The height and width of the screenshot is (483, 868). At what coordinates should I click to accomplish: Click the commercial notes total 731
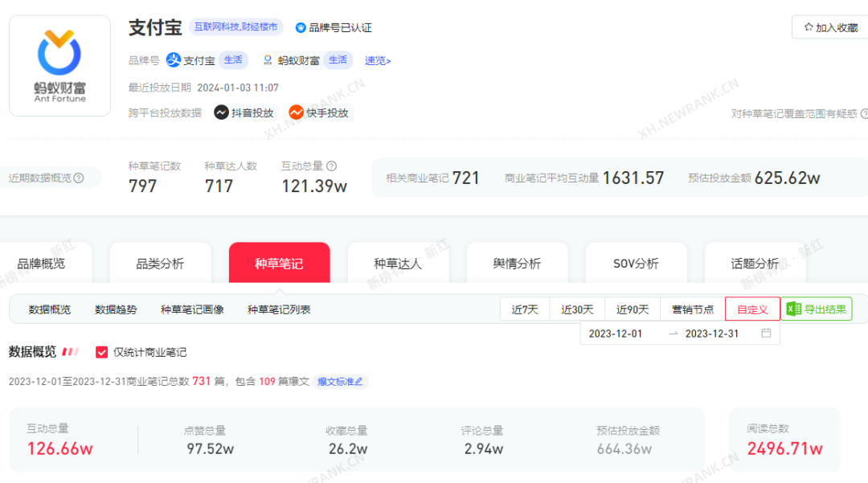pos(202,381)
